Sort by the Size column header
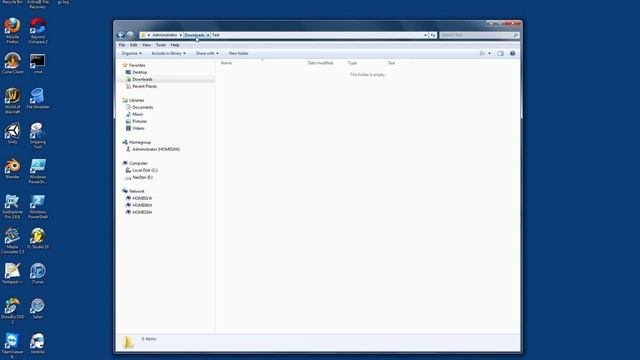The height and width of the screenshot is (360, 640). pyautogui.click(x=391, y=63)
